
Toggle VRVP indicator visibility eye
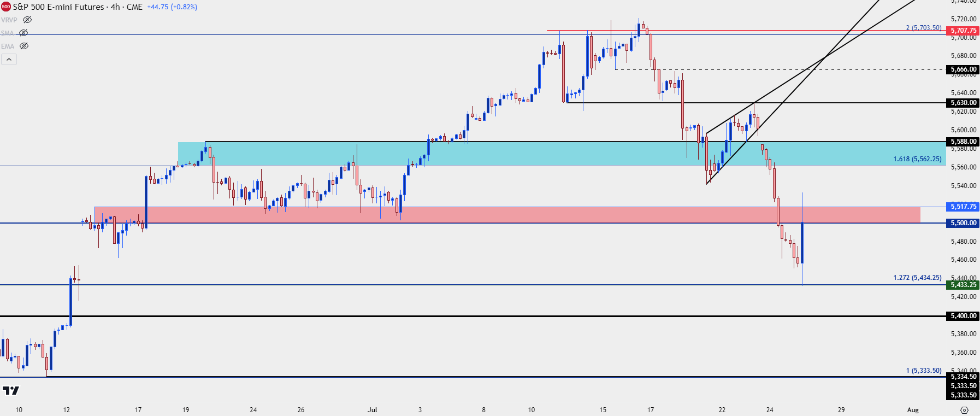coord(27,20)
